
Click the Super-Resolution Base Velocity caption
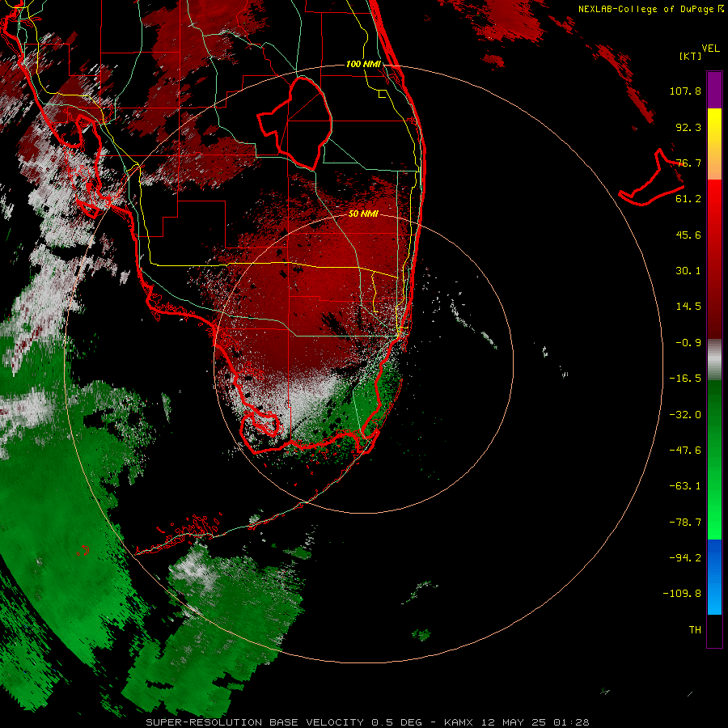pos(367,722)
